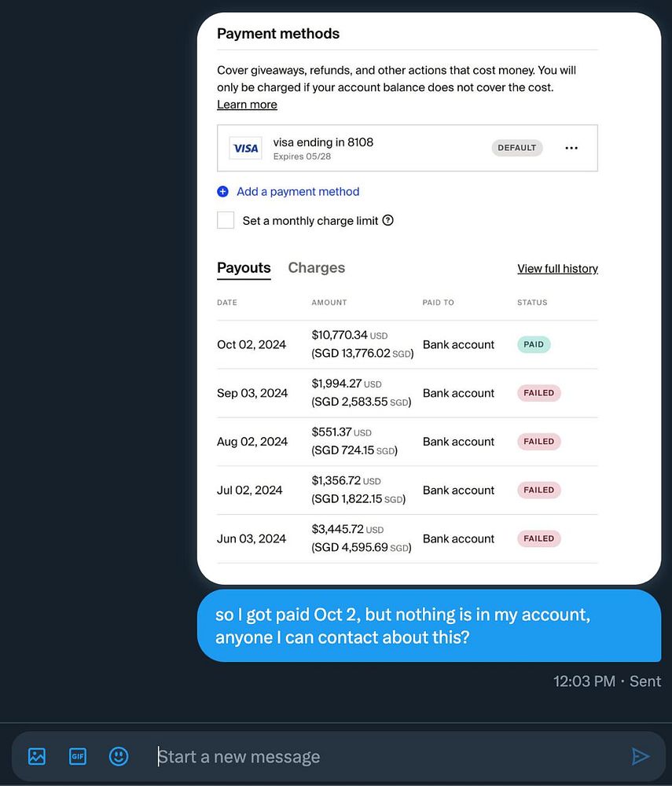Open the visa card options menu
Viewport: 672px width, 786px height.
click(571, 148)
